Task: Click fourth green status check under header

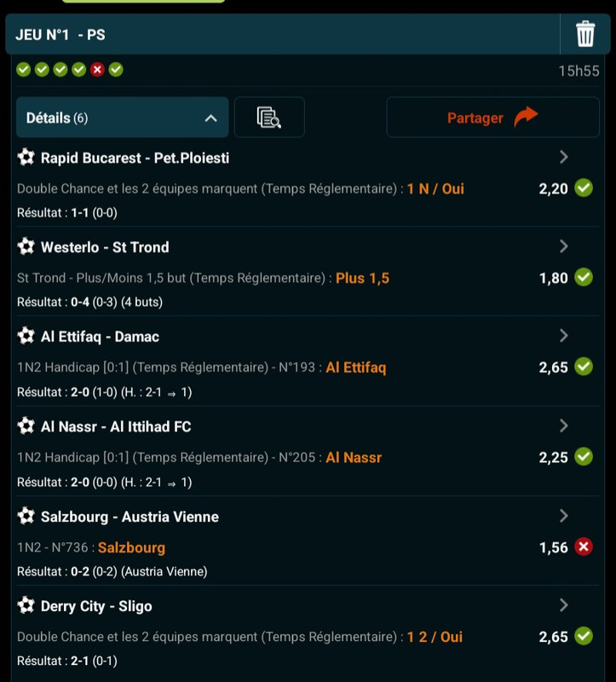Action: pos(78,70)
